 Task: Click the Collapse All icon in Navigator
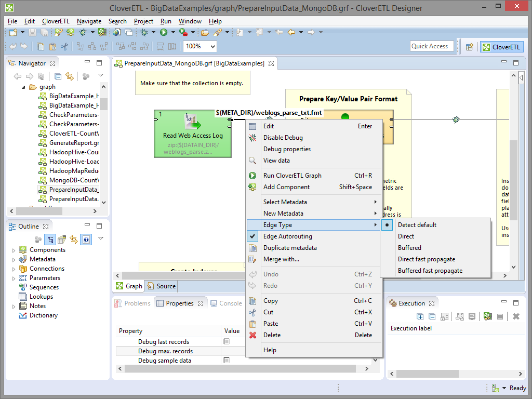58,76
